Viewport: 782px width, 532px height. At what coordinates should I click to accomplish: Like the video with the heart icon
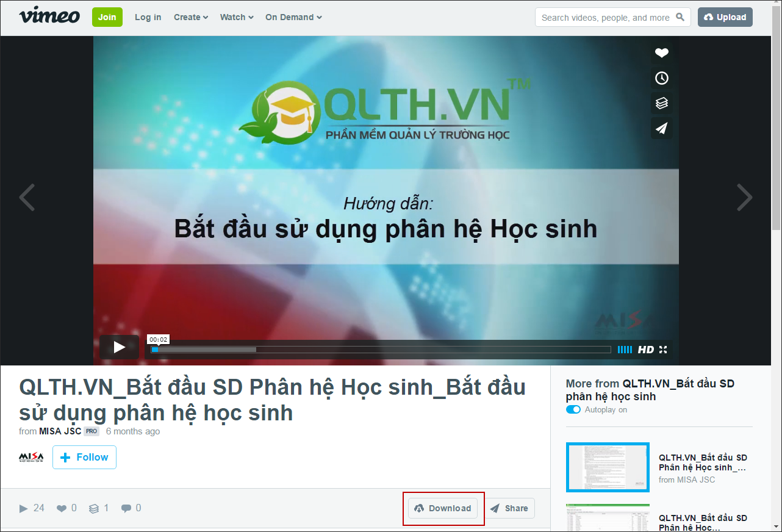(x=662, y=53)
